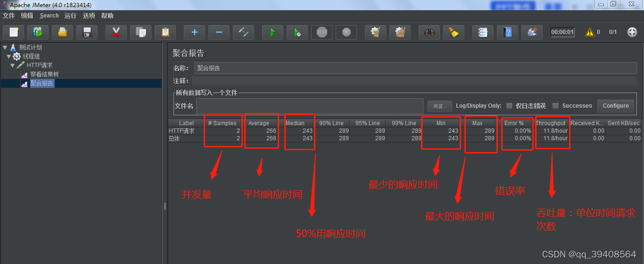Click the 90% Line column header
644x264 pixels.
tap(331, 123)
